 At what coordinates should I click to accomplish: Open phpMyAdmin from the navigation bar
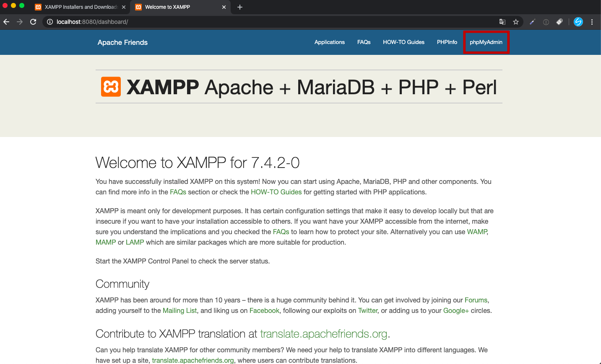coord(486,42)
